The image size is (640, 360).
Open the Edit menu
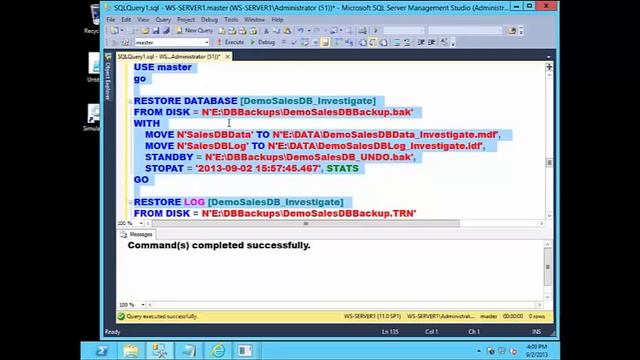[126, 20]
